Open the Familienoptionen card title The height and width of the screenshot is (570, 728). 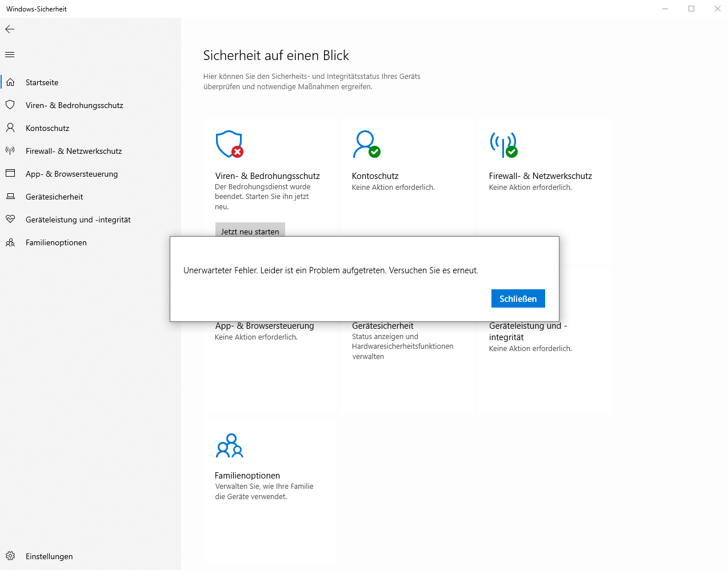[x=247, y=476]
